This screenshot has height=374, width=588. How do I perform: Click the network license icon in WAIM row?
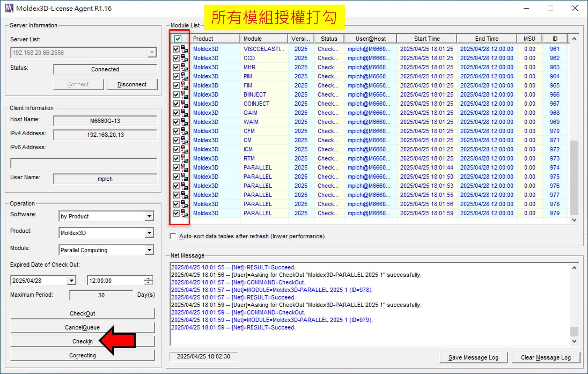tap(184, 122)
